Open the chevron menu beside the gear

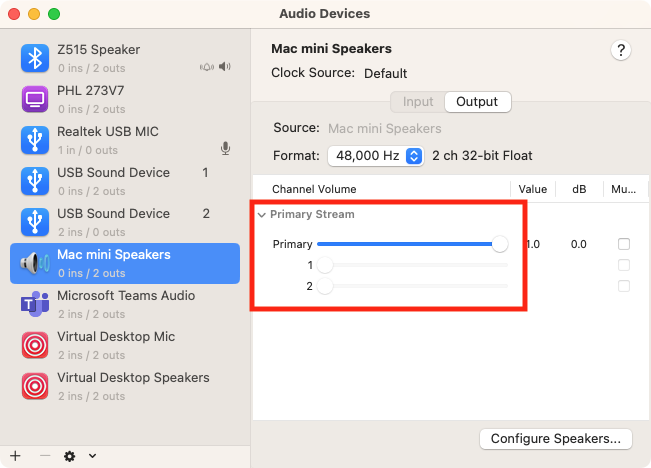[92, 456]
